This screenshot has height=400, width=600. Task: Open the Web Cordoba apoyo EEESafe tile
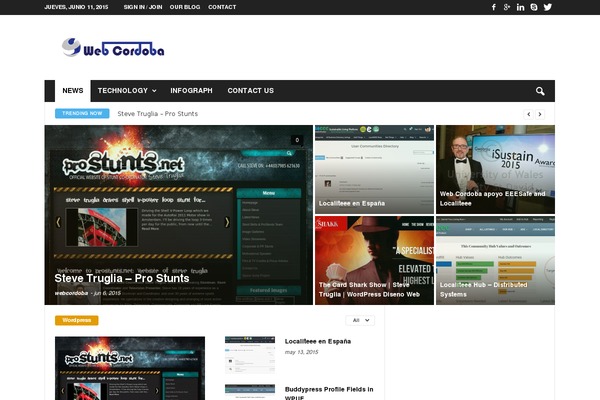tap(495, 170)
